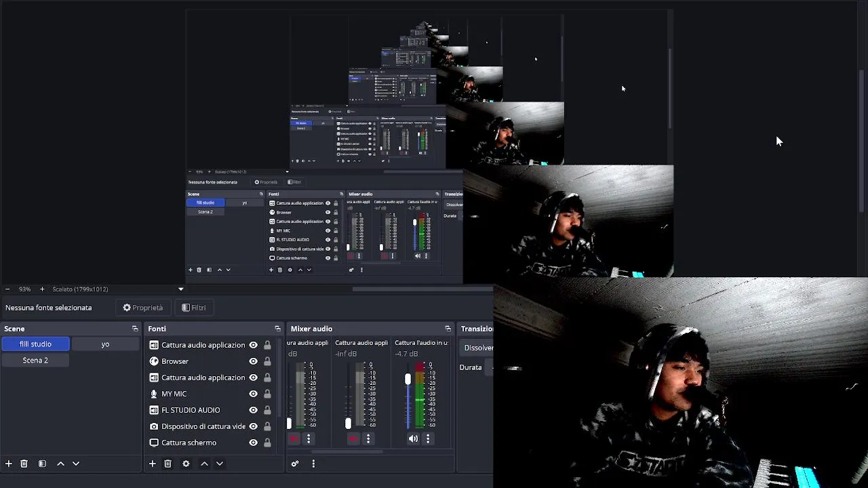This screenshot has height=488, width=868.
Task: Open the Dissolvenza transition dropdown
Action: tap(478, 348)
